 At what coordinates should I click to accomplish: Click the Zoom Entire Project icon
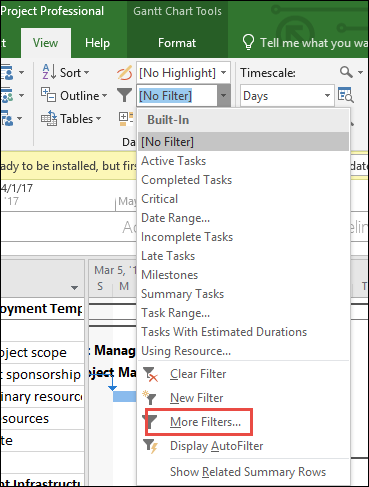pos(345,95)
